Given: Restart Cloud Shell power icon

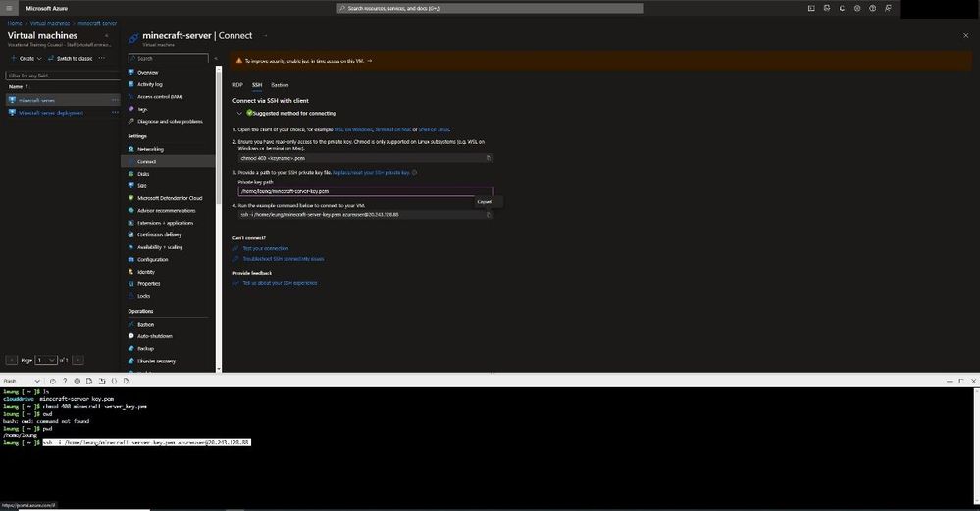Looking at the screenshot, I should click(x=53, y=382).
